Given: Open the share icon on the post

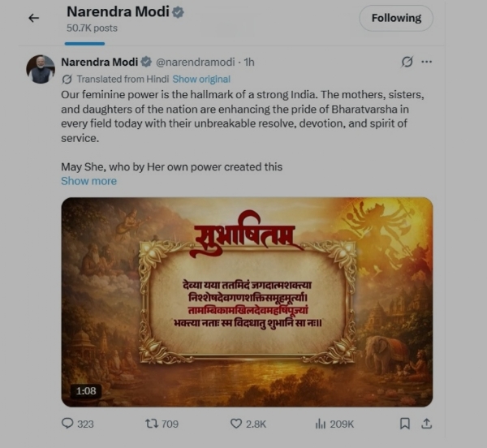Looking at the screenshot, I should click(427, 423).
